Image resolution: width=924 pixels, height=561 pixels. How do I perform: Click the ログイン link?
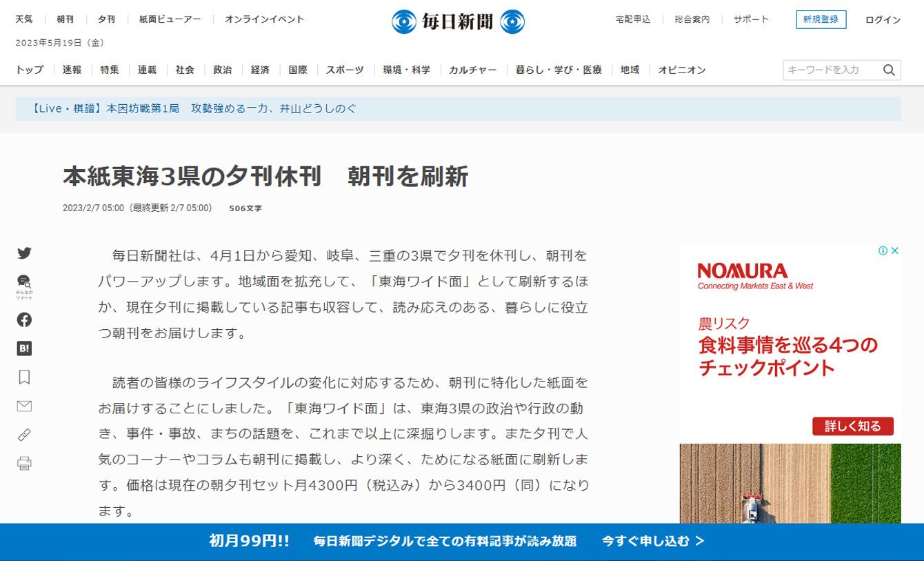883,20
